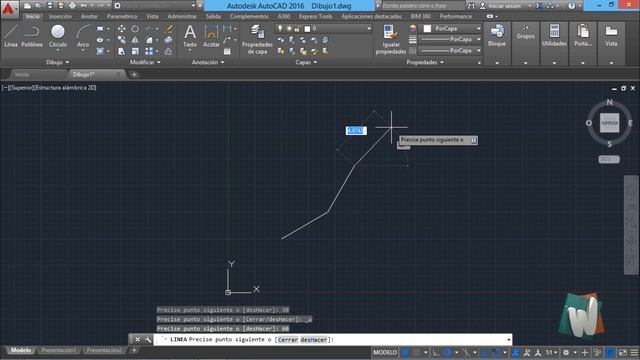The width and height of the screenshot is (640, 360).
Task: Click desHacer option in command line
Action: (x=314, y=340)
